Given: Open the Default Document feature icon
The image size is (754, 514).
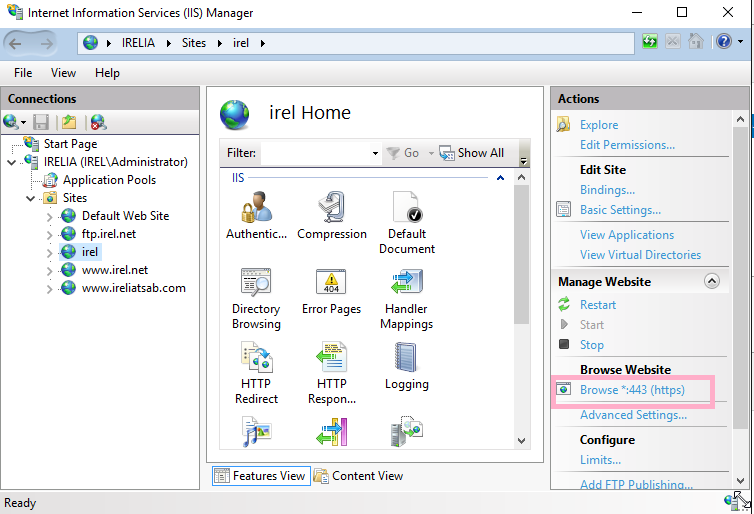Looking at the screenshot, I should click(x=407, y=207).
